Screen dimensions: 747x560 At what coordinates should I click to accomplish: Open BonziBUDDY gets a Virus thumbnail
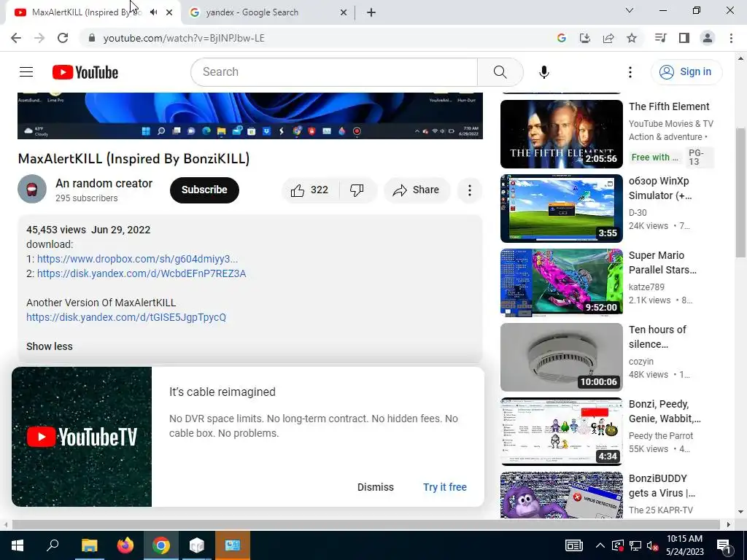[x=561, y=495]
